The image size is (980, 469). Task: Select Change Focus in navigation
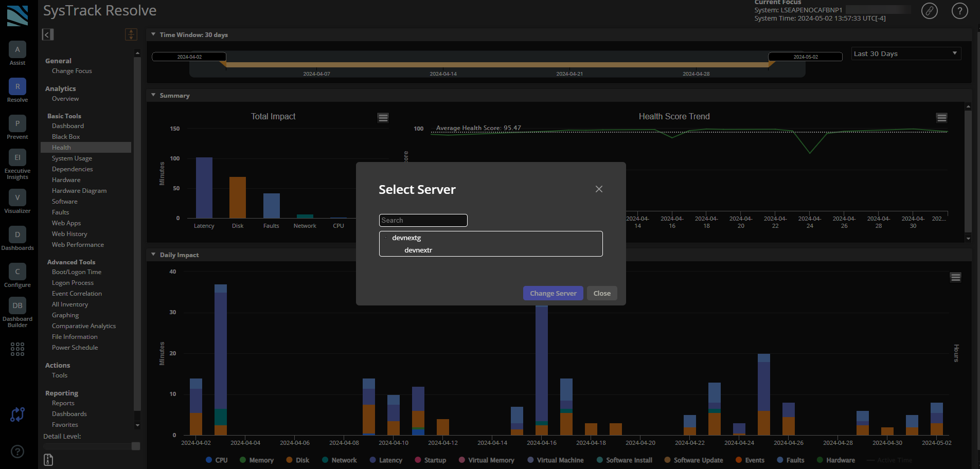pyautogui.click(x=72, y=71)
